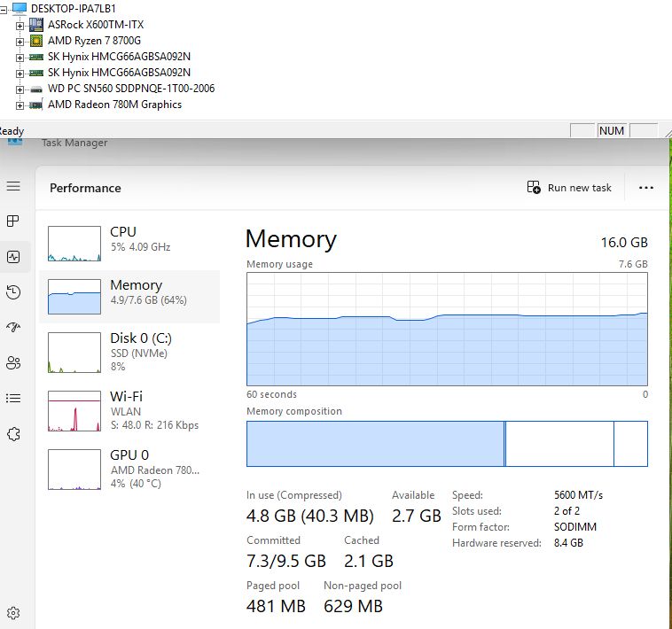Switch to the Users page icon
The width and height of the screenshot is (672, 629).
[13, 362]
